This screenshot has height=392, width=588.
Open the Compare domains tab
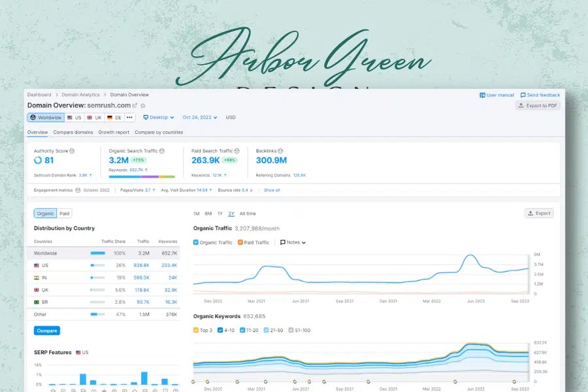coord(73,133)
